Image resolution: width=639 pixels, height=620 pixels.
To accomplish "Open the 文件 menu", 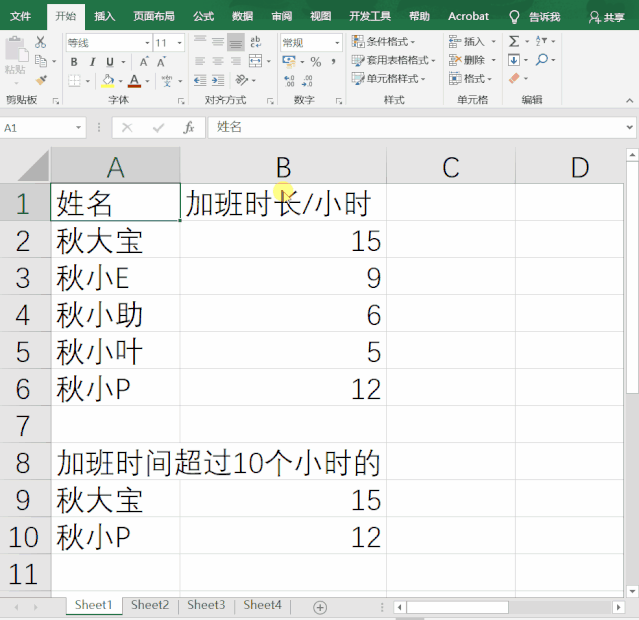I will tap(20, 16).
